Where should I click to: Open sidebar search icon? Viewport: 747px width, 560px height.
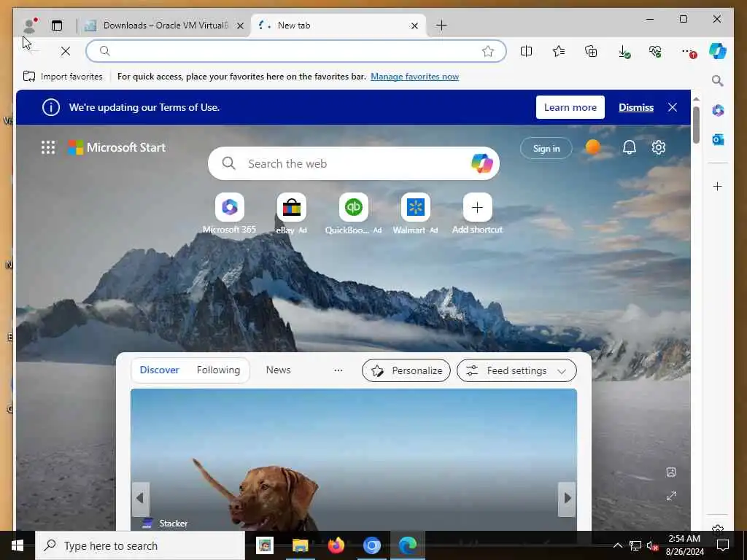click(x=718, y=80)
